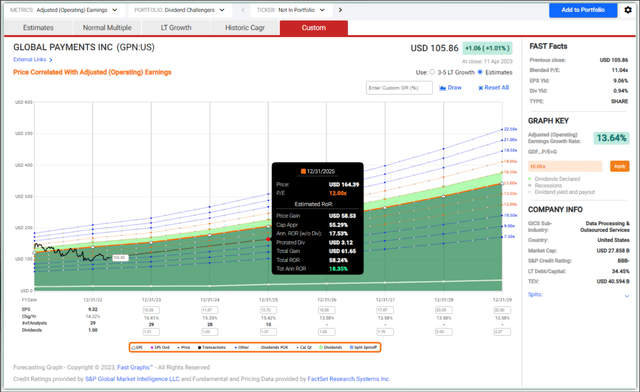Image resolution: width=640 pixels, height=392 pixels.
Task: Click red 12/31/2025 data point marker
Action: (x=268, y=239)
